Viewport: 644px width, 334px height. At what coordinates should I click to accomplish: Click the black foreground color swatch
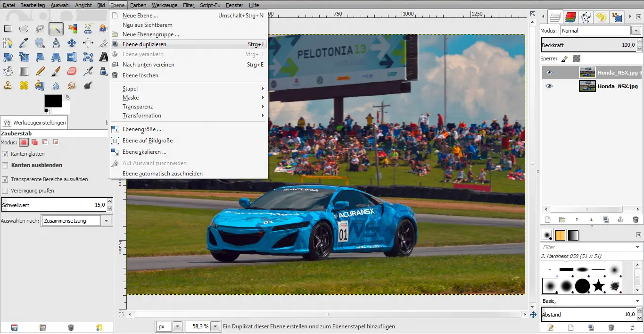[53, 100]
